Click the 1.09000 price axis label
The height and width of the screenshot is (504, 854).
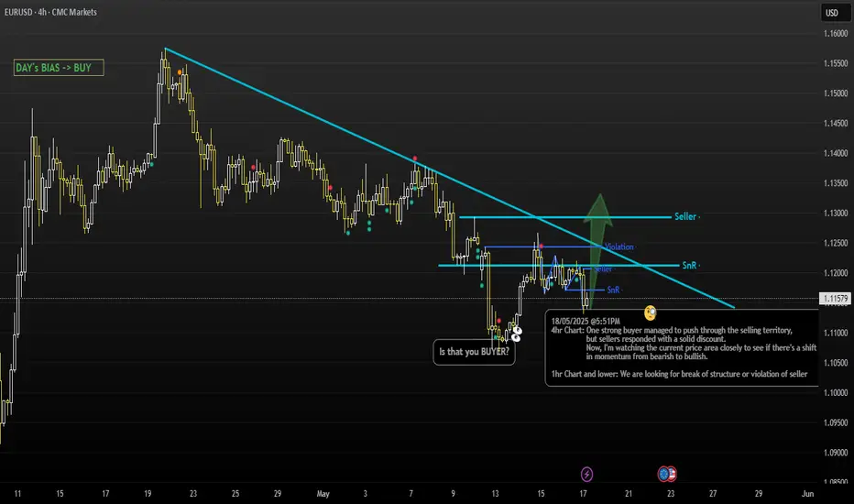835,453
